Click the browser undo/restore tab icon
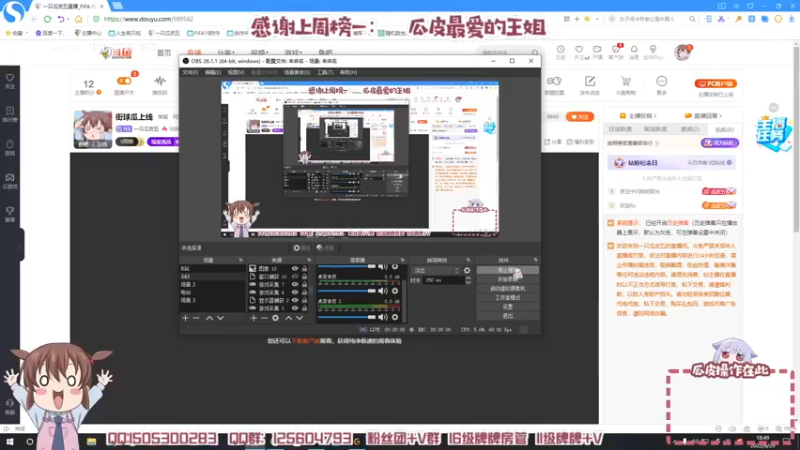 point(61,19)
